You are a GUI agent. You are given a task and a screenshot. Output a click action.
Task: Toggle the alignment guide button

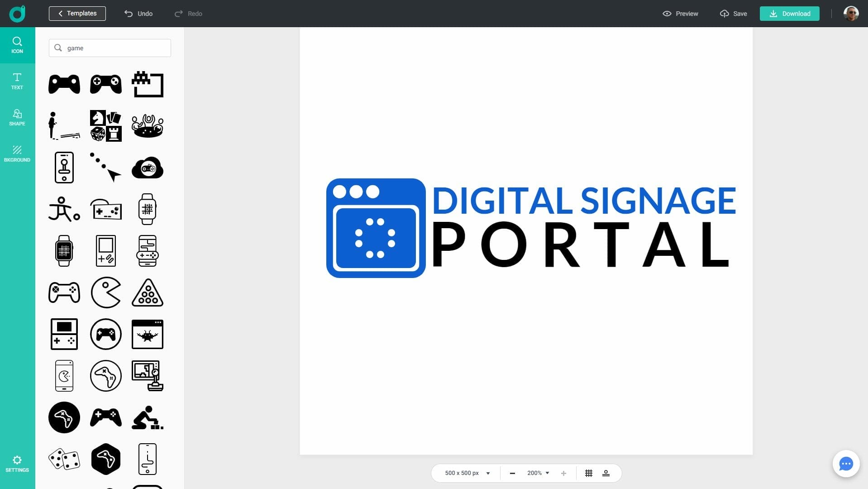pos(606,473)
